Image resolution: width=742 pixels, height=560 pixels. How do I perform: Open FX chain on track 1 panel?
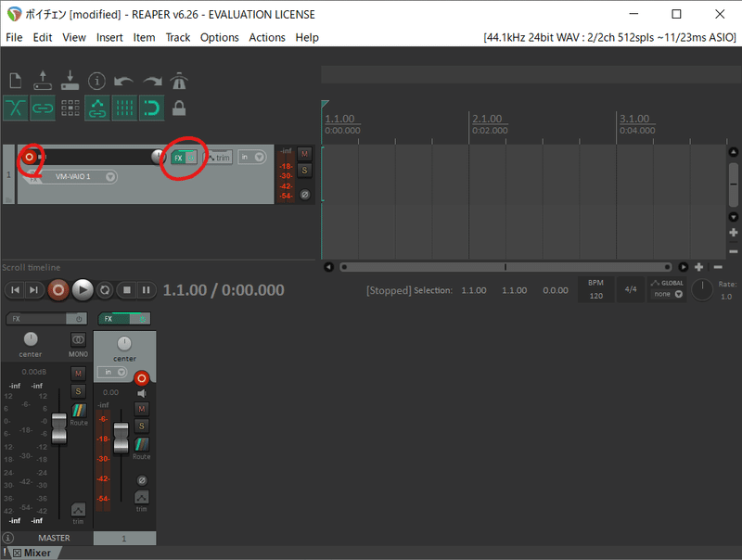(x=178, y=158)
